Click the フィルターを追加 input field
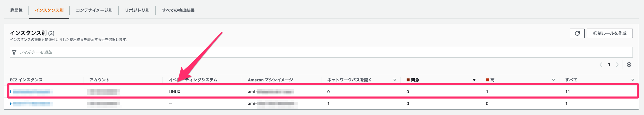 (321, 52)
